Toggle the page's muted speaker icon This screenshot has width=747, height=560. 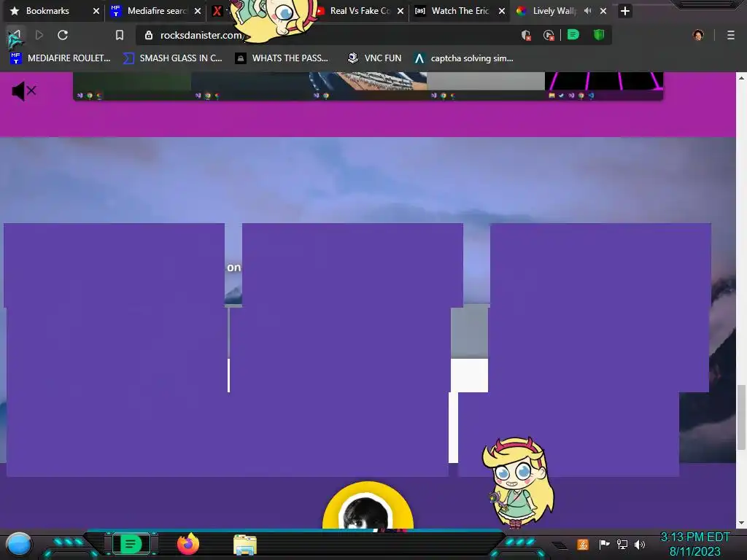(x=24, y=91)
